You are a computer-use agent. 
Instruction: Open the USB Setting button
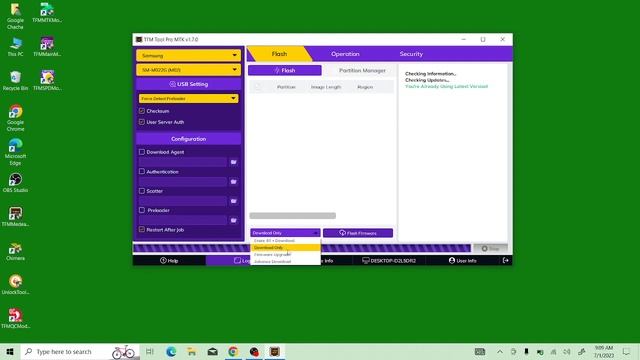tap(188, 84)
